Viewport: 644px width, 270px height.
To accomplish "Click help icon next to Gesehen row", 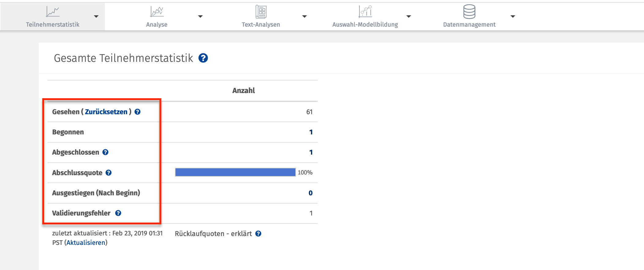I will pyautogui.click(x=138, y=112).
